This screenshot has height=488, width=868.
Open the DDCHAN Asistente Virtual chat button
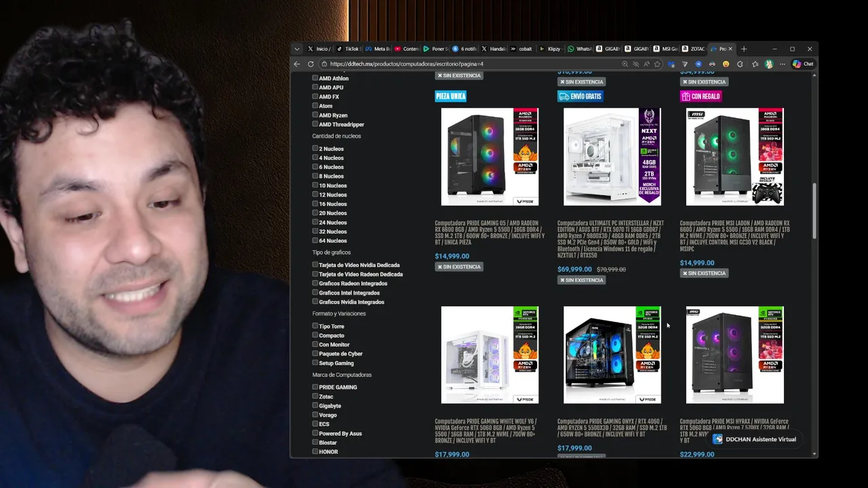[x=754, y=439]
